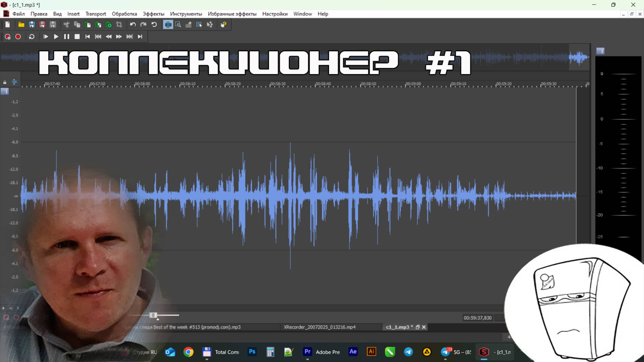Expand the Избранные эффекты menu
644x362 pixels.
point(232,14)
